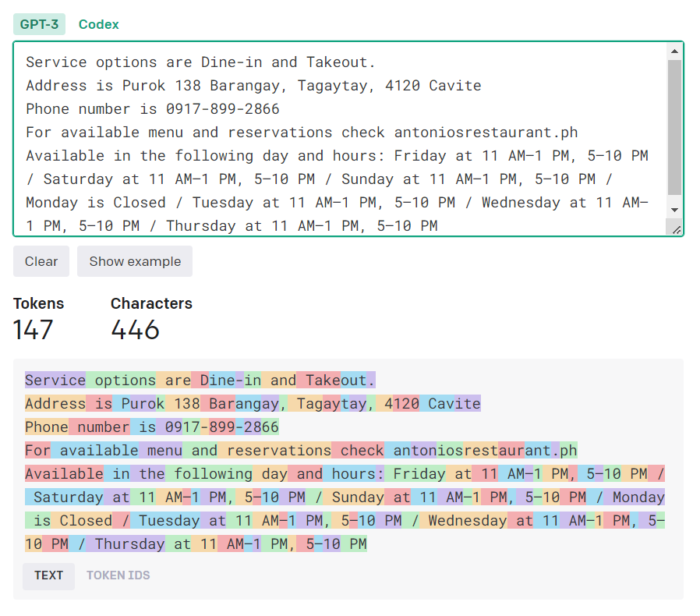Click the textarea scroll down arrow
700x616 pixels.
pos(674,210)
